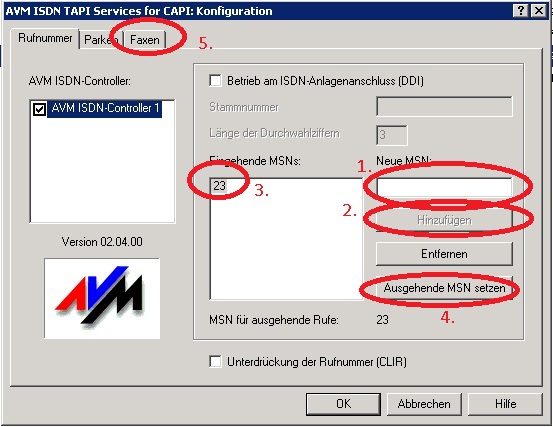Click Ausgehende MSN setzen button
The image size is (553, 427).
444,288
